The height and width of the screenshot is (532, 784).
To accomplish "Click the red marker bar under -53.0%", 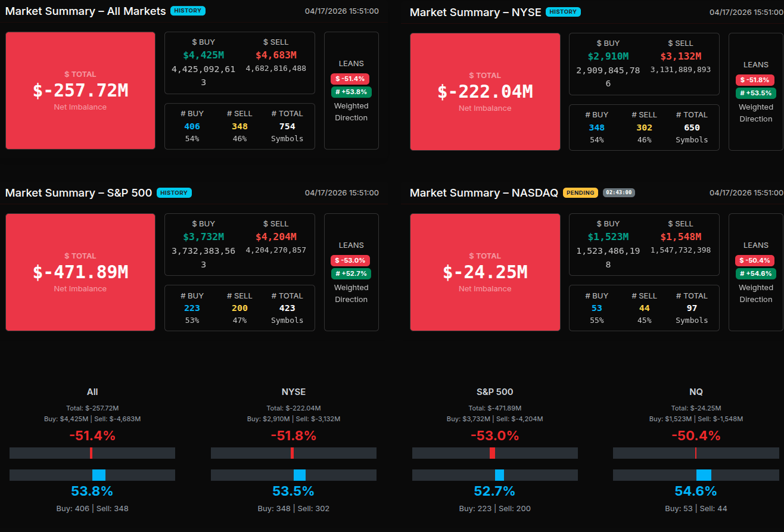I will click(492, 453).
